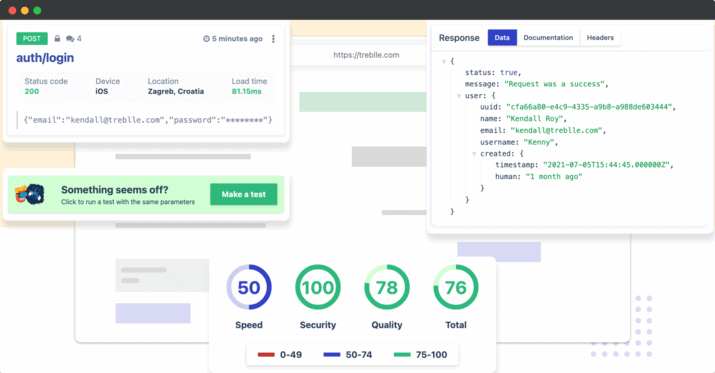Open the Headers tab
Screen dimensions: 715x373
click(600, 37)
